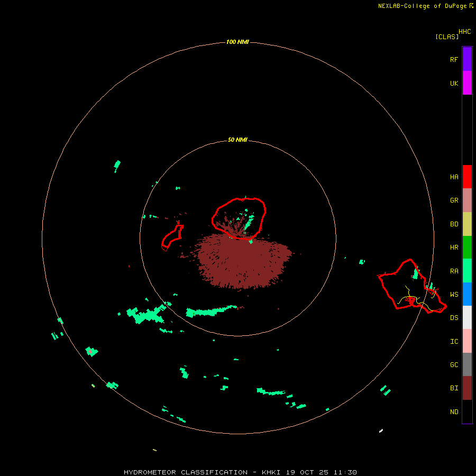This screenshot has height=476, width=476.
Task: Select the GR salmon legend swatch
Action: (467, 200)
